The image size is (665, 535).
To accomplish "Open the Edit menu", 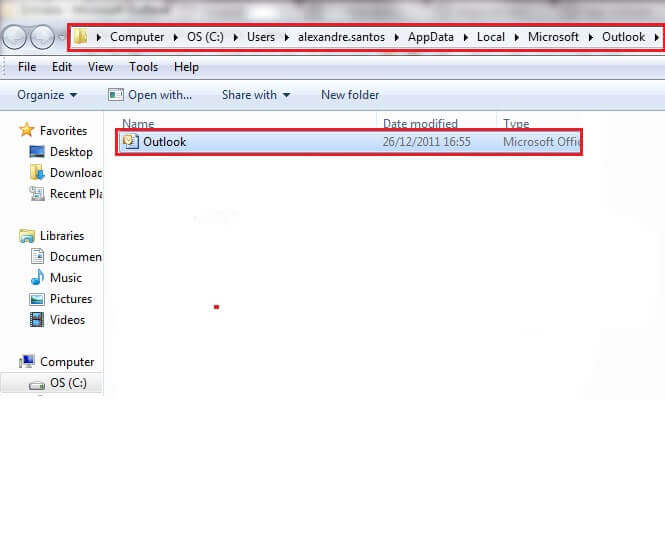I will click(62, 67).
